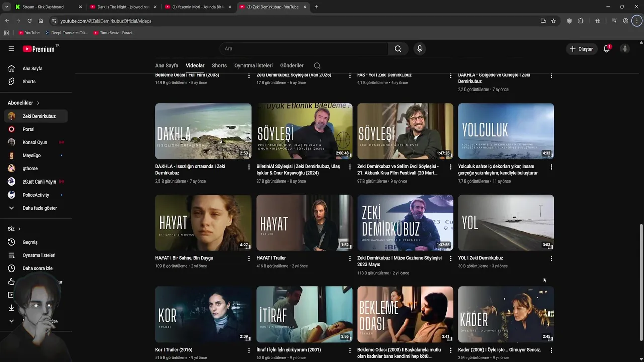Open options for HAYAT Bir Sahne video
Image resolution: width=644 pixels, height=362 pixels.
pos(249,258)
